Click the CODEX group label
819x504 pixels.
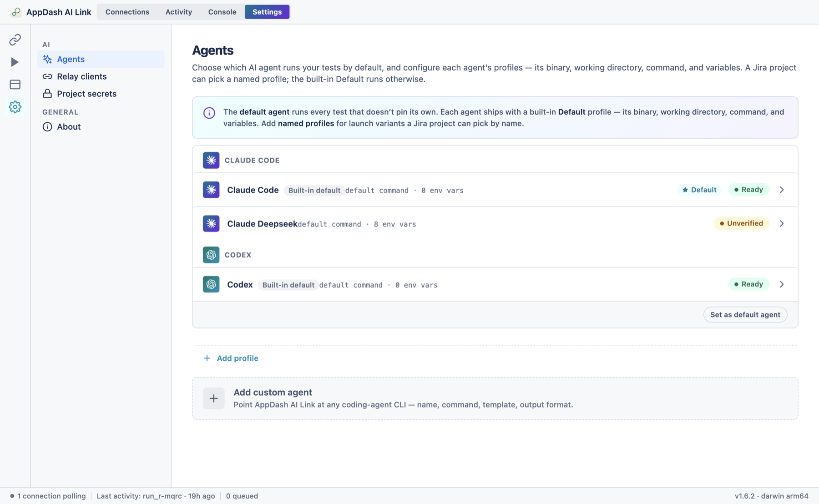pos(238,255)
